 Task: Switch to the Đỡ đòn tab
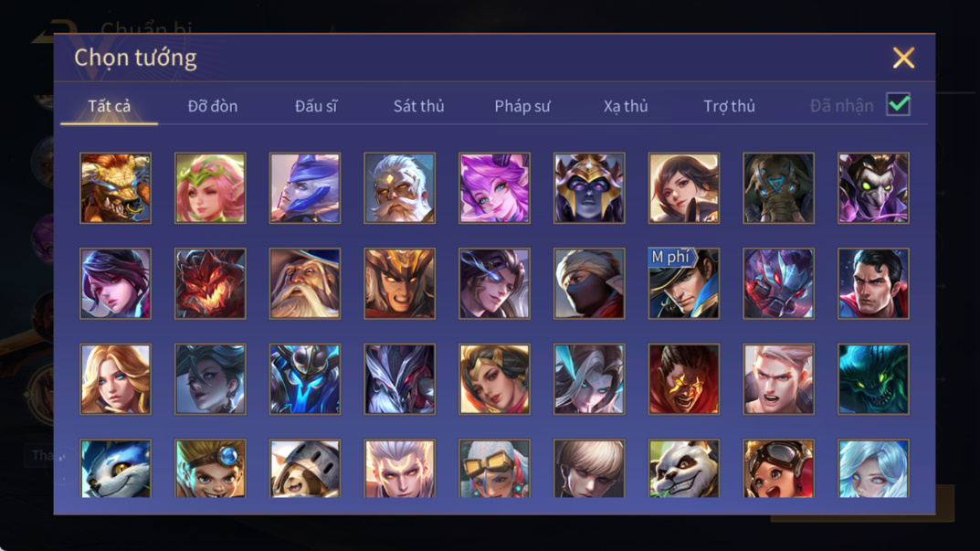[x=213, y=106]
